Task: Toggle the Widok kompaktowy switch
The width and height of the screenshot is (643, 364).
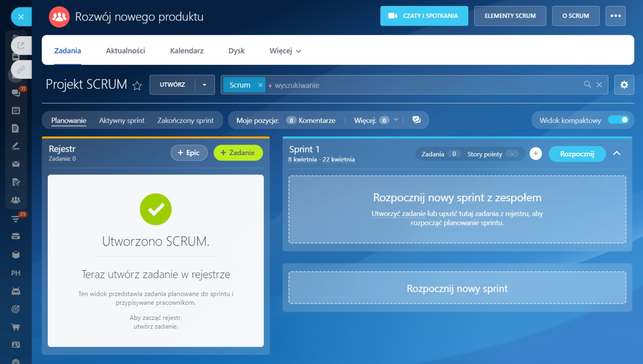Action: [618, 120]
